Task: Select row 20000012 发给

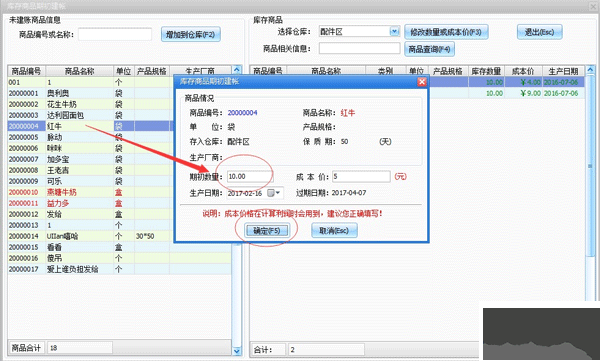Action: pyautogui.click(x=119, y=214)
